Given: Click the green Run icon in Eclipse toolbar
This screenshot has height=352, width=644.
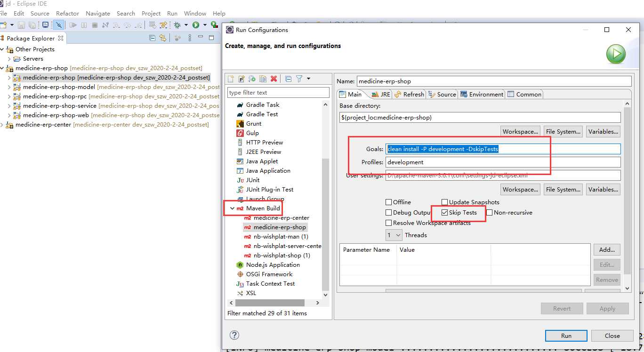Looking at the screenshot, I should click(195, 25).
